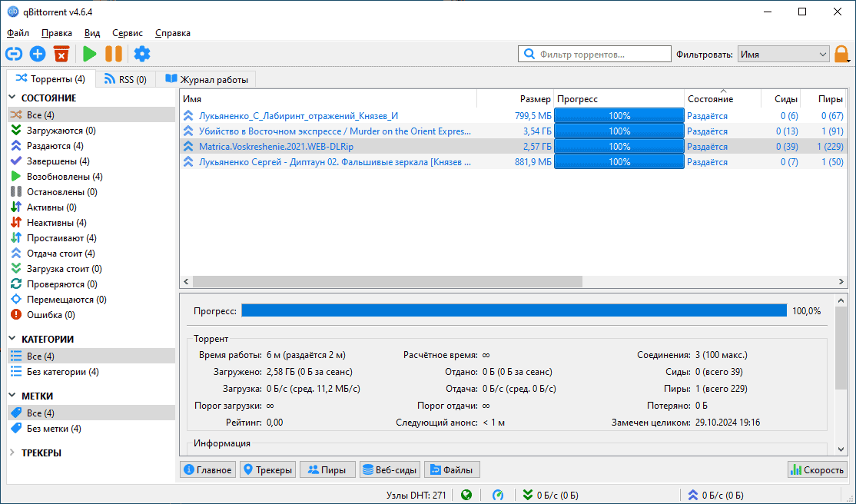The image size is (856, 504).
Task: Collapse the КАТЕГОРИИ section
Action: [x=12, y=339]
